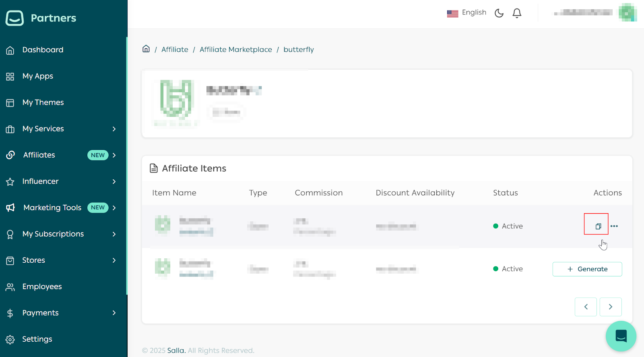Viewport: 644px width, 357px height.
Task: Click the home icon in breadcrumb
Action: tap(146, 49)
